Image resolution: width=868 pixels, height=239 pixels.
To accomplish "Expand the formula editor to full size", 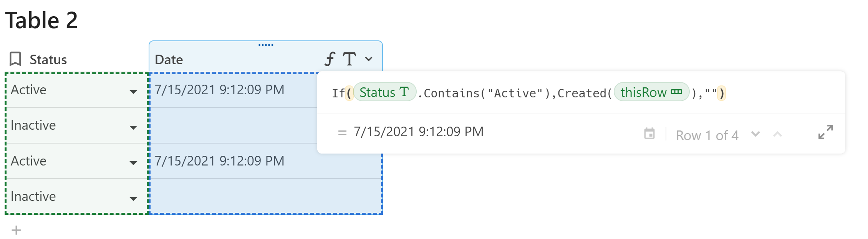I will tap(825, 132).
